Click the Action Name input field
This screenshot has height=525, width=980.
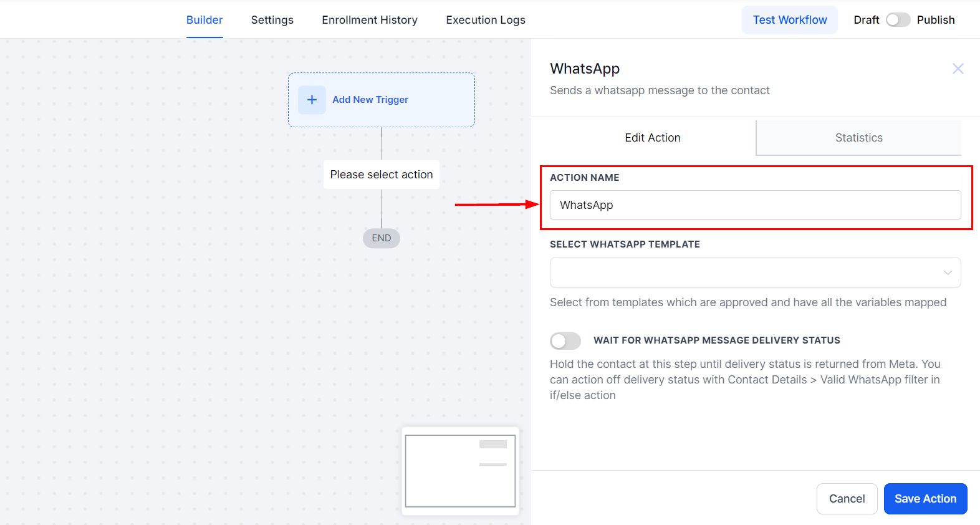754,205
